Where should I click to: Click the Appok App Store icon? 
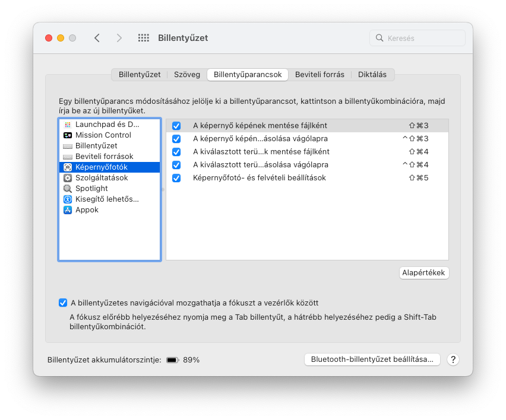[x=68, y=210]
